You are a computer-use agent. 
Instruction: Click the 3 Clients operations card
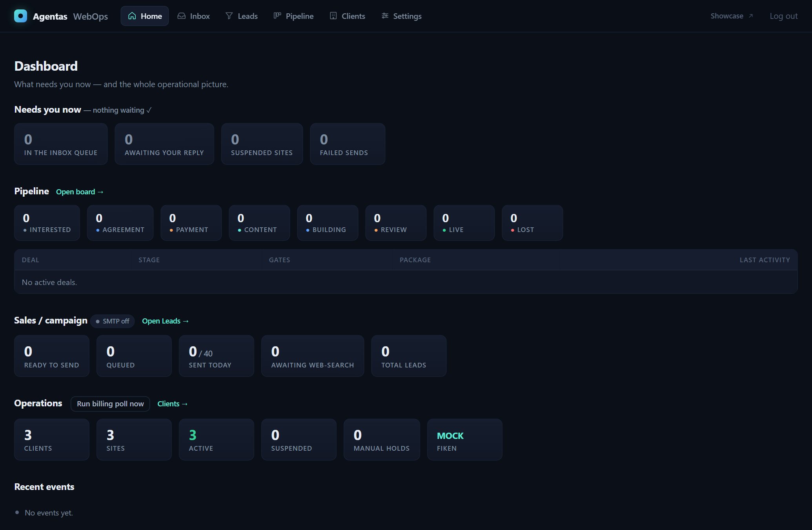pos(52,440)
